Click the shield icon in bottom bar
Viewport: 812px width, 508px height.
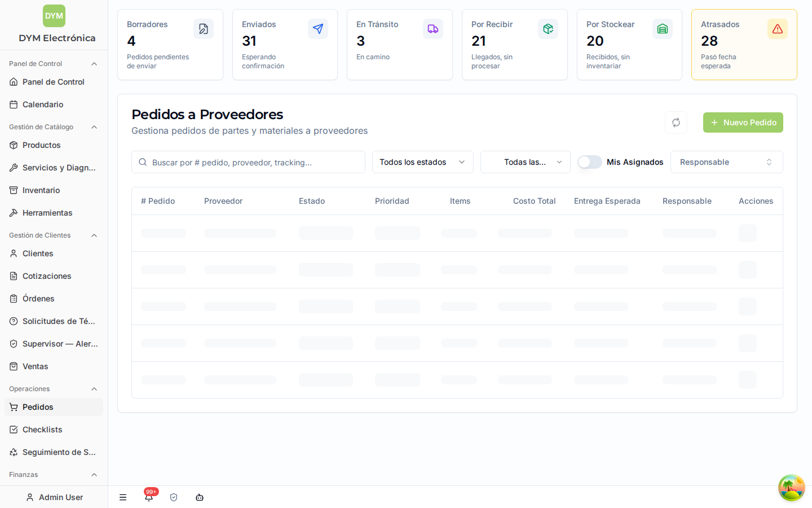point(174,497)
